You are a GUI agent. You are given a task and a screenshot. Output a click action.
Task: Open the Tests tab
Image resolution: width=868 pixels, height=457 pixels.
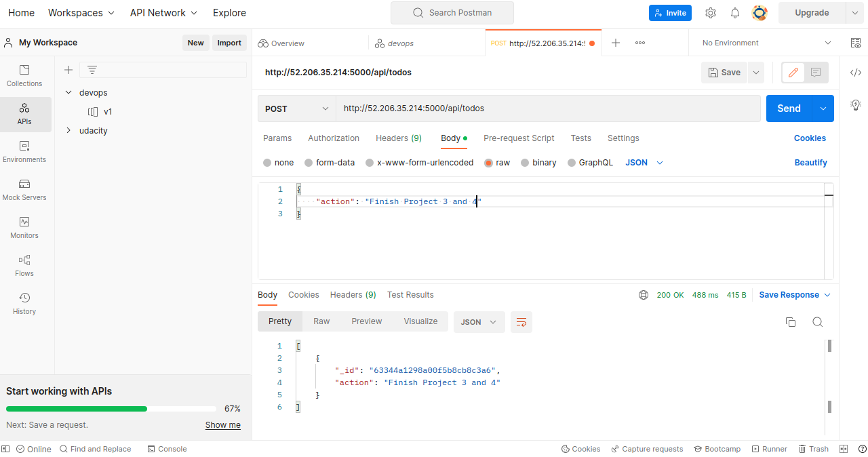[581, 138]
